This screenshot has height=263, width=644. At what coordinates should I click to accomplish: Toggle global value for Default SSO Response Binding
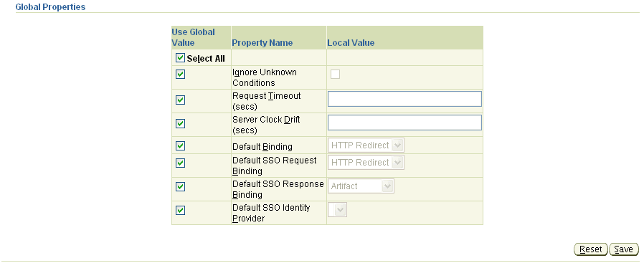coord(180,187)
